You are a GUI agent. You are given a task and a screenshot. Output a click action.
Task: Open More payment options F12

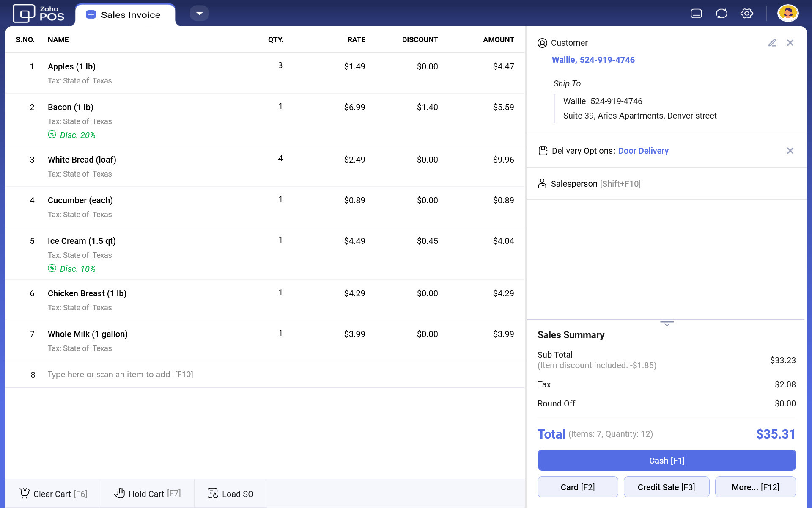click(x=755, y=487)
